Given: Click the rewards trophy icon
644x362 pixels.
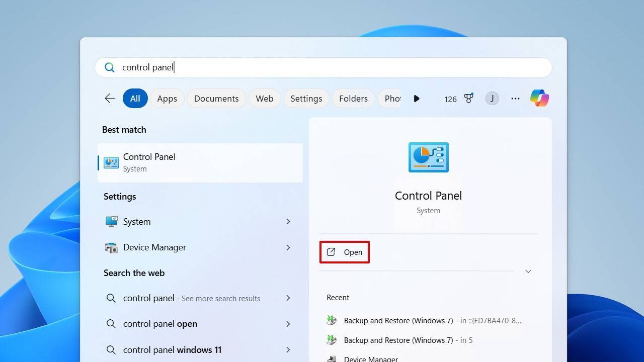Looking at the screenshot, I should (x=468, y=99).
